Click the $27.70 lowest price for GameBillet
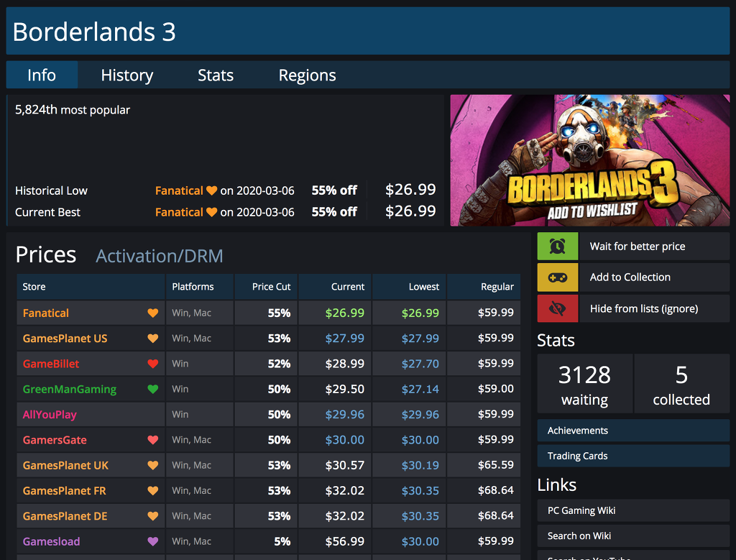Image resolution: width=736 pixels, height=560 pixels. 420,364
